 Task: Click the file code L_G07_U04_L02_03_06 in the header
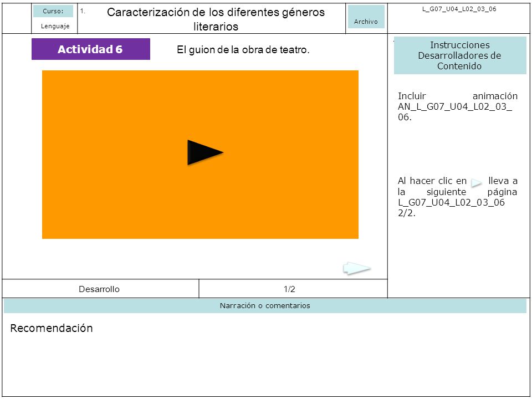459,9
